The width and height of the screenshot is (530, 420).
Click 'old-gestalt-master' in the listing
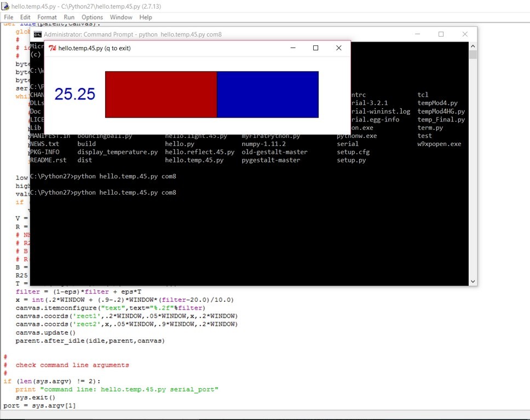274,152
